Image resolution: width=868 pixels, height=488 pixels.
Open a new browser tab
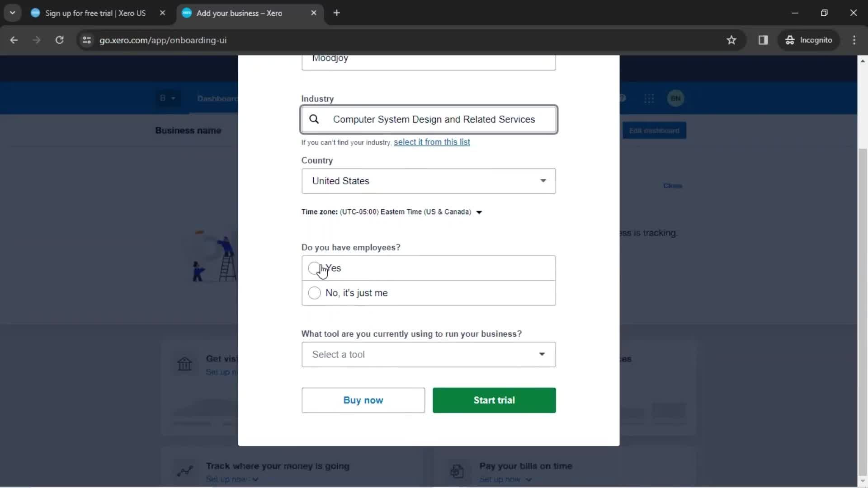(336, 13)
